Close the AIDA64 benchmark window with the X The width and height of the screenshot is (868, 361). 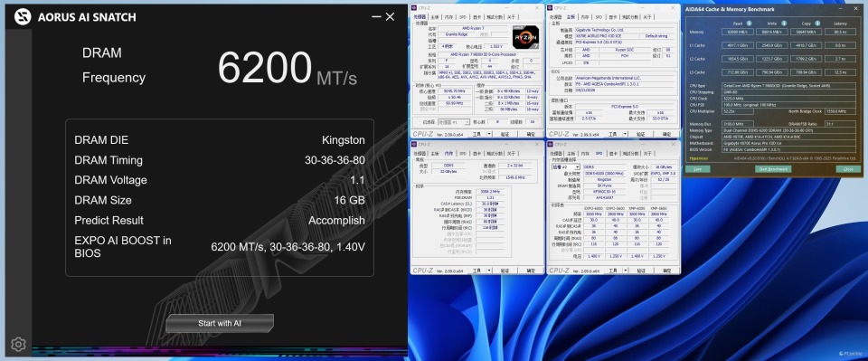(856, 9)
